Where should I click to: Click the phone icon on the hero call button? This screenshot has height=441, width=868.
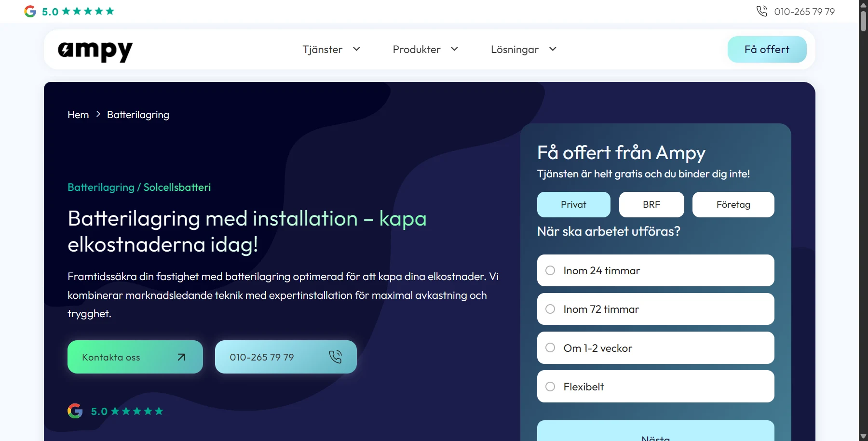[x=335, y=357]
